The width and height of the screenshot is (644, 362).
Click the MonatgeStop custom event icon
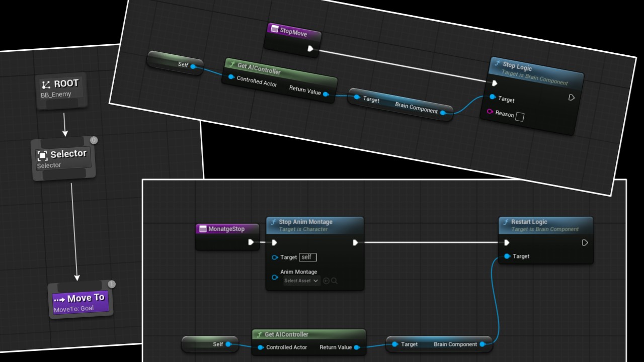click(203, 229)
